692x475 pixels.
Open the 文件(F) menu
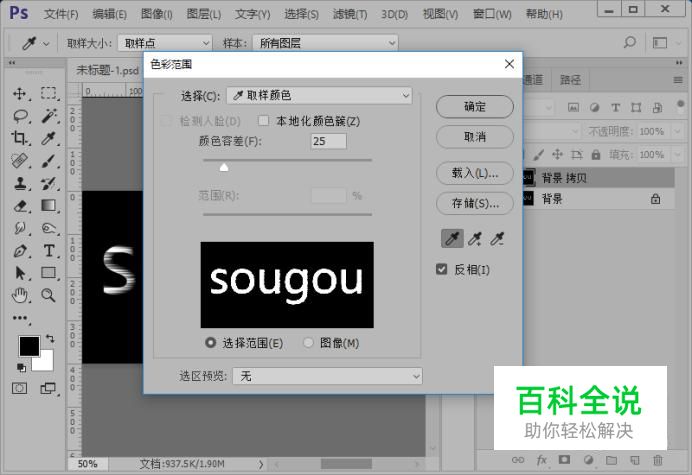61,14
